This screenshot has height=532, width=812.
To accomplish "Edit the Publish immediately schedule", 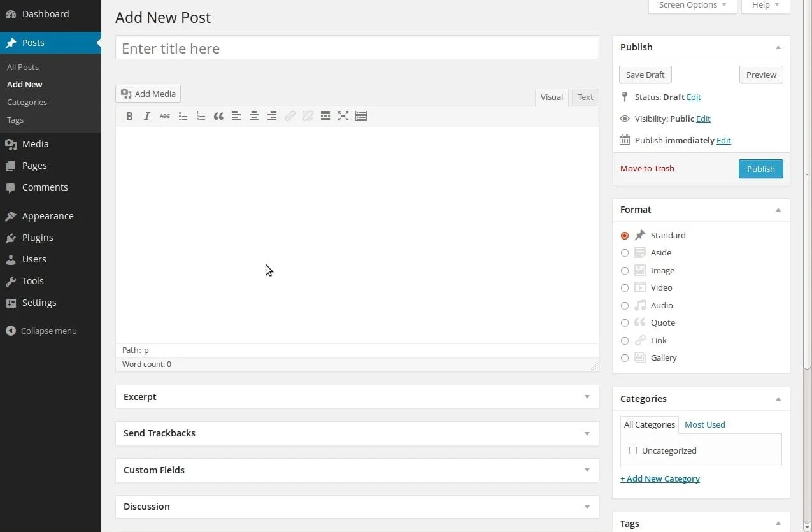I will point(723,140).
